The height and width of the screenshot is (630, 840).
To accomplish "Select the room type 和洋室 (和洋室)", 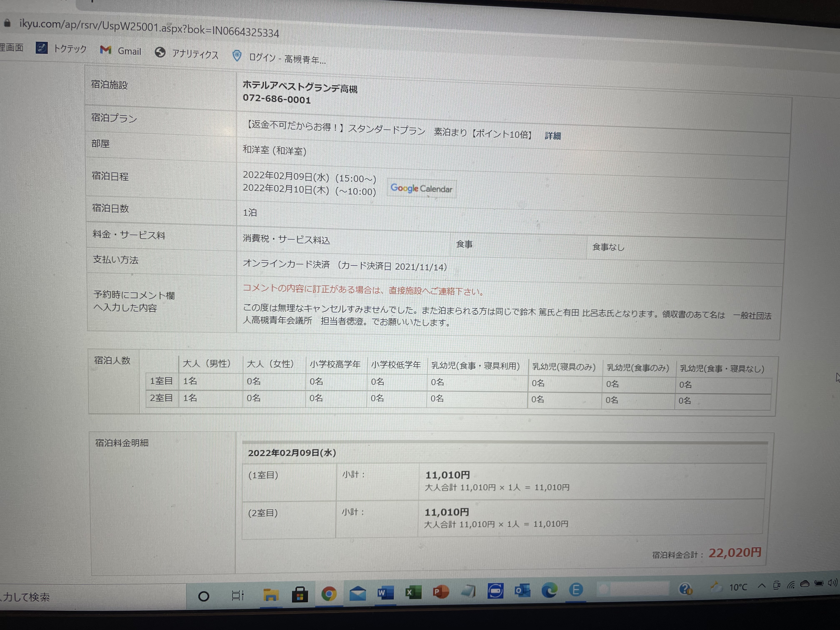I will click(x=275, y=150).
